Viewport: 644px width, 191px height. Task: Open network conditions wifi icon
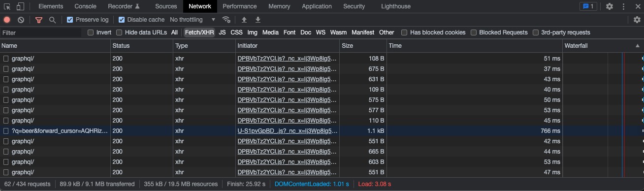[x=226, y=20]
